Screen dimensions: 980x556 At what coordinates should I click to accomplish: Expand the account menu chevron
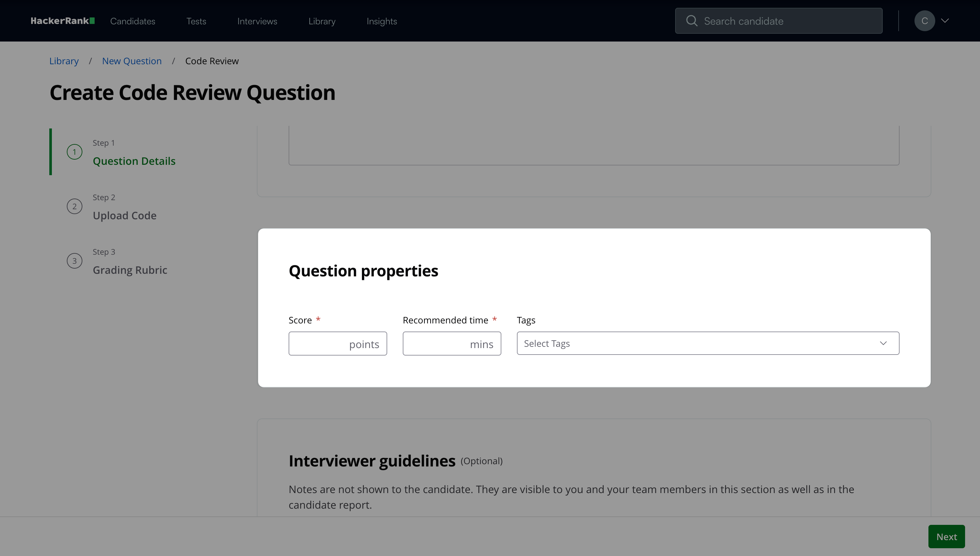945,21
